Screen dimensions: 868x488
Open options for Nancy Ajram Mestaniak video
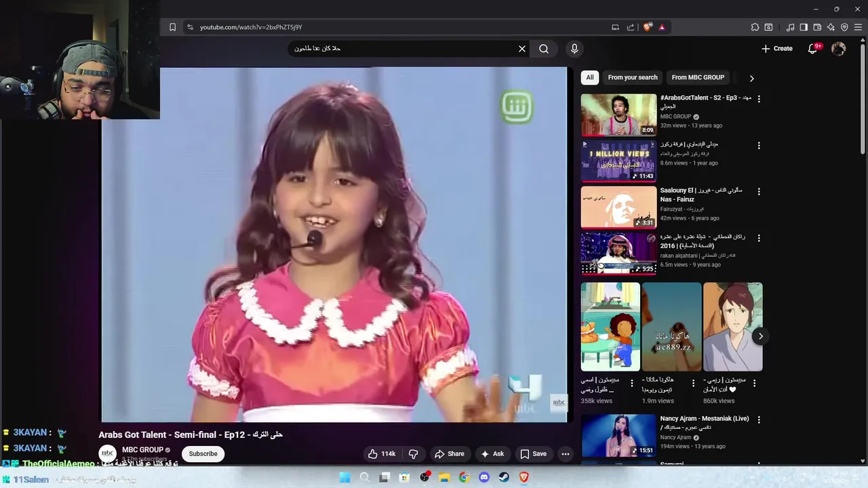click(x=759, y=420)
